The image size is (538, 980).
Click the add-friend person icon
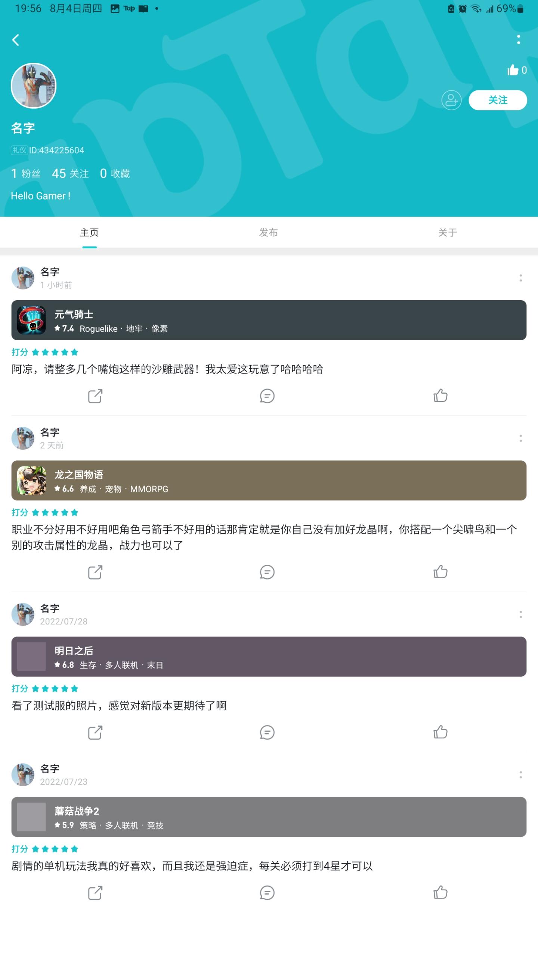tap(451, 100)
